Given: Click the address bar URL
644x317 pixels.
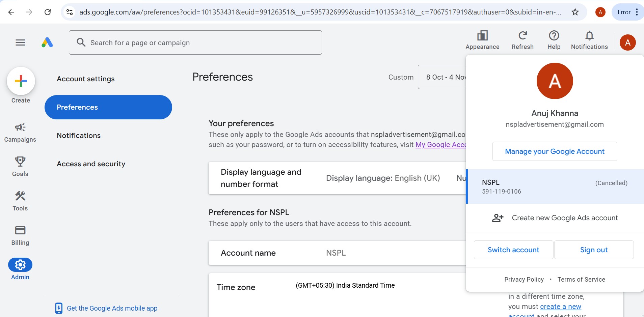Looking at the screenshot, I should (x=320, y=12).
